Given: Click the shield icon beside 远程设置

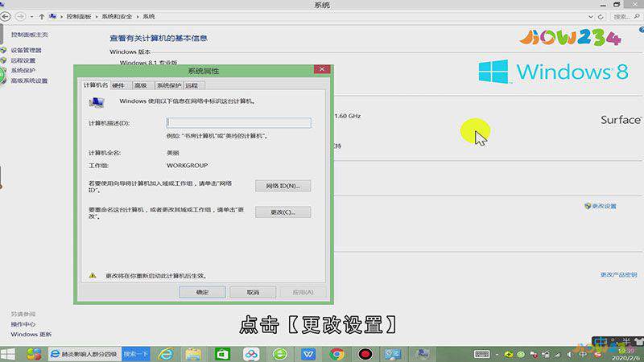Looking at the screenshot, I should point(4,60).
